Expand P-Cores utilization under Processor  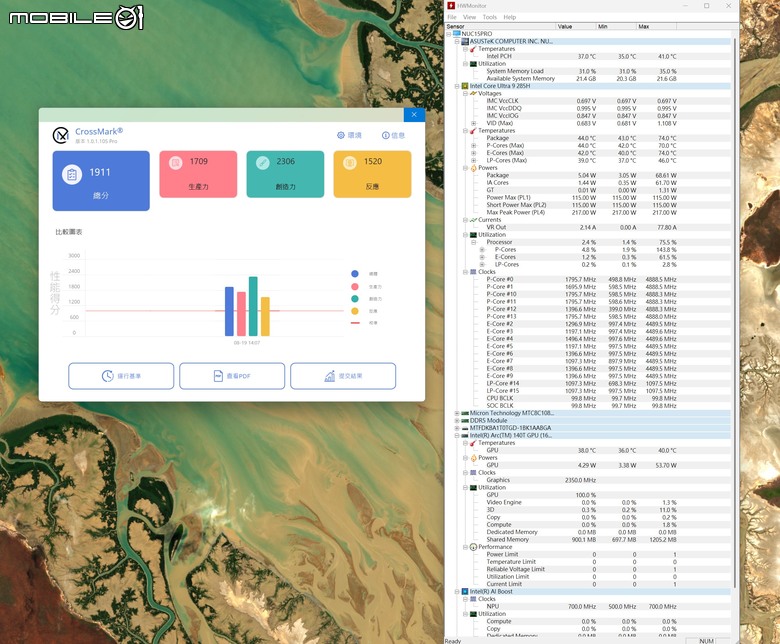(482, 250)
